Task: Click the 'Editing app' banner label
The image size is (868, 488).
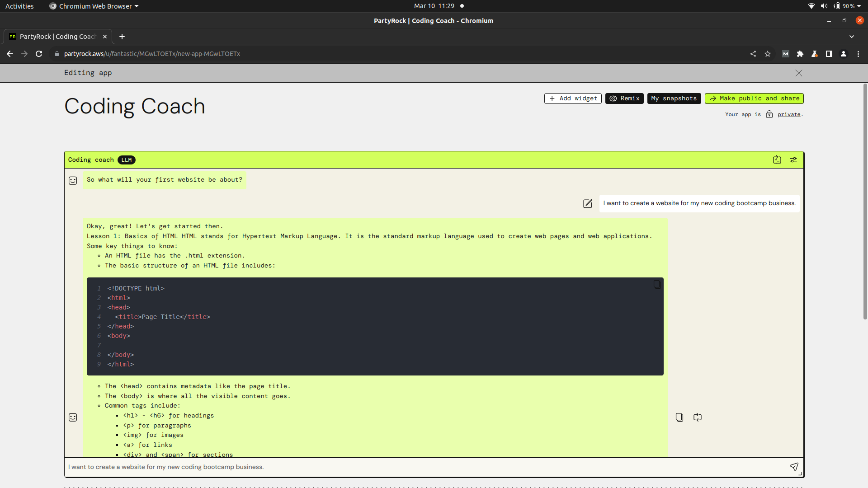Action: (88, 73)
